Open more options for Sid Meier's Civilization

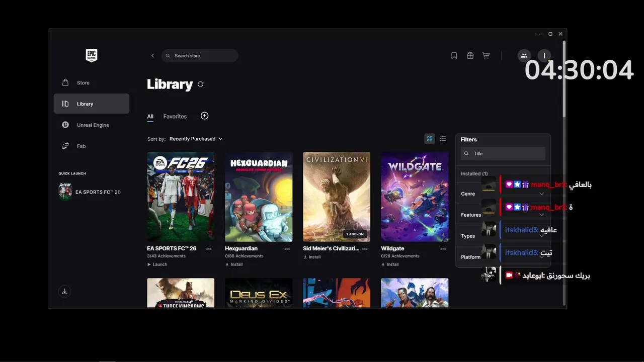[x=365, y=249]
